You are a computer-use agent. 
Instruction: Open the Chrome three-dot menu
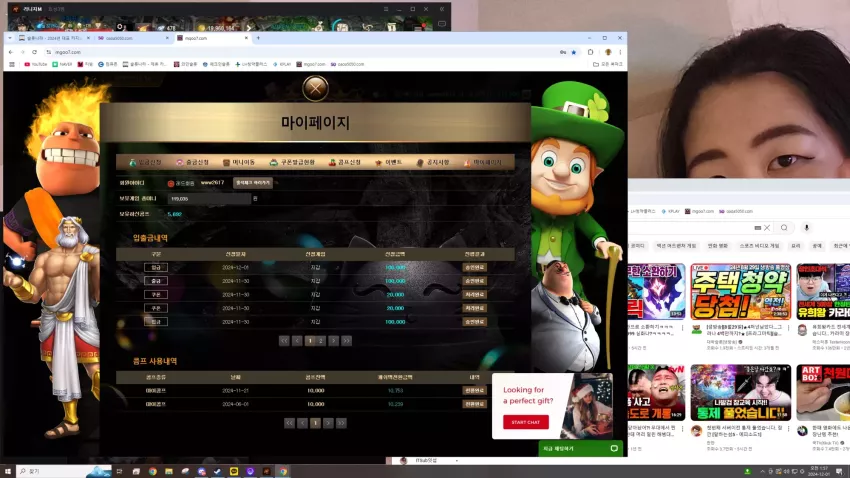point(620,52)
